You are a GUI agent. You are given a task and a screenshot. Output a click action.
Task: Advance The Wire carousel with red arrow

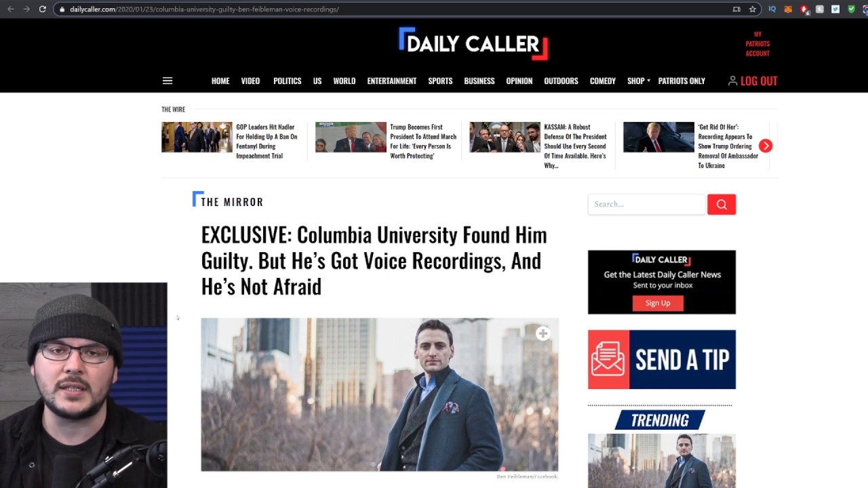[765, 146]
